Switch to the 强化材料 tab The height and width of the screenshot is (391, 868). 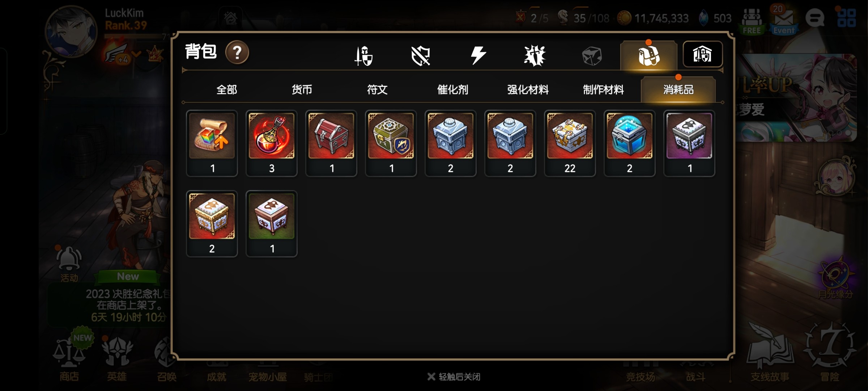click(528, 89)
